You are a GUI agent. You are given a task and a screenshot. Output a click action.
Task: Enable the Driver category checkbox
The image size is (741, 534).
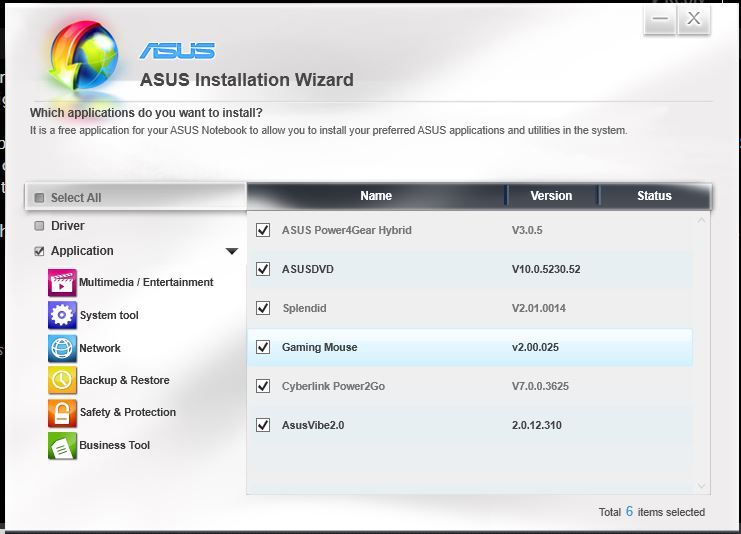pos(39,226)
